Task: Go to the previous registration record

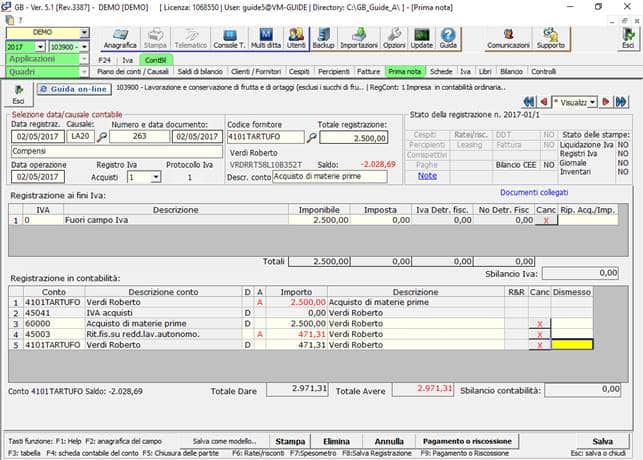Action: [x=544, y=102]
